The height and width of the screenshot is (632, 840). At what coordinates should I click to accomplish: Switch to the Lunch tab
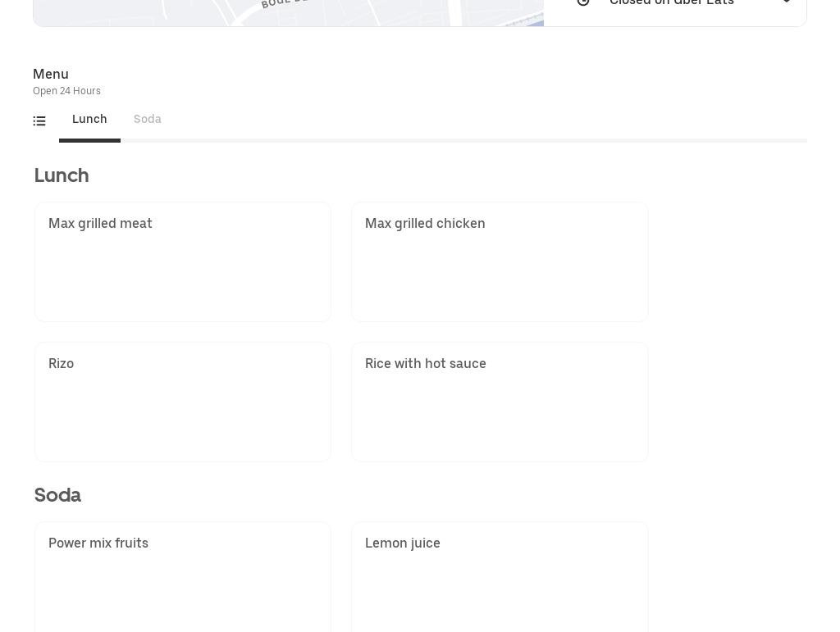click(x=89, y=120)
